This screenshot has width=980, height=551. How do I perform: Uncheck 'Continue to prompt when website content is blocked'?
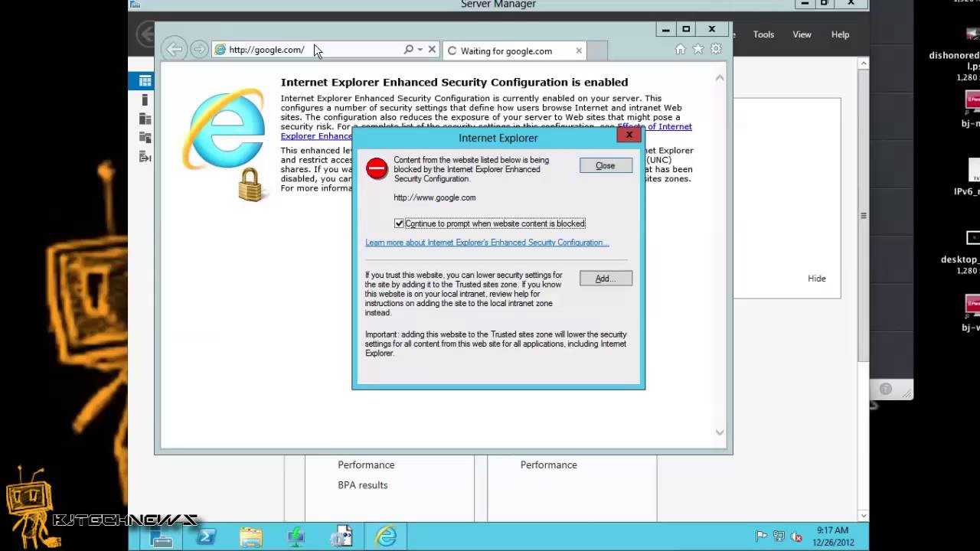399,223
